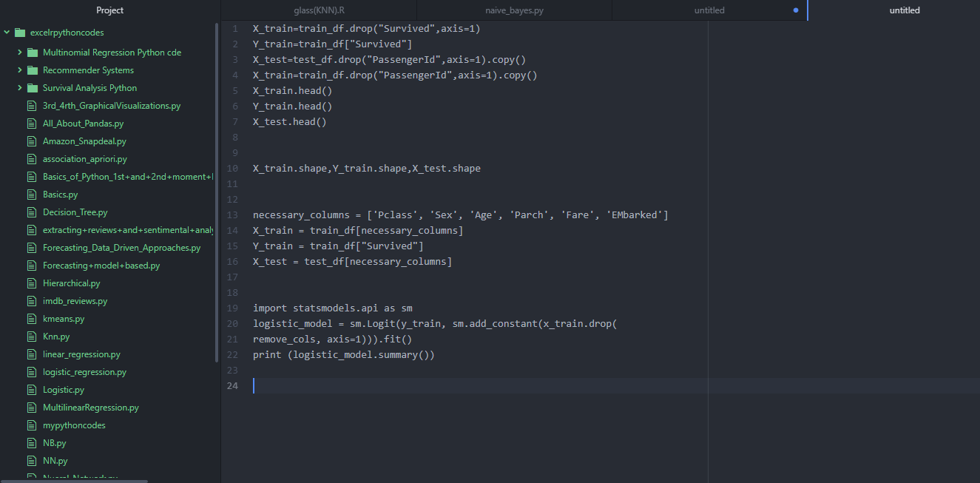Select the Project panel header

pos(110,10)
